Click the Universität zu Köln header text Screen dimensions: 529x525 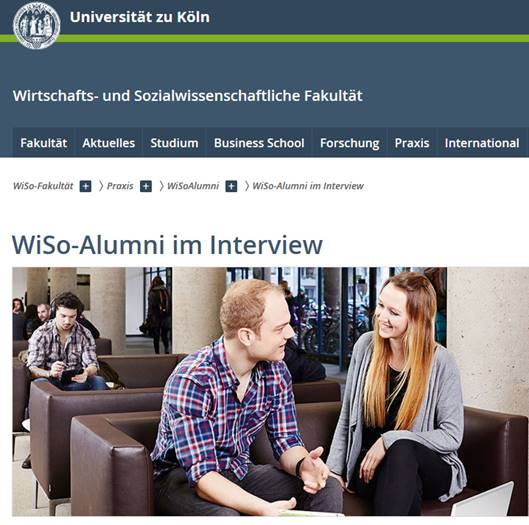coord(140,17)
